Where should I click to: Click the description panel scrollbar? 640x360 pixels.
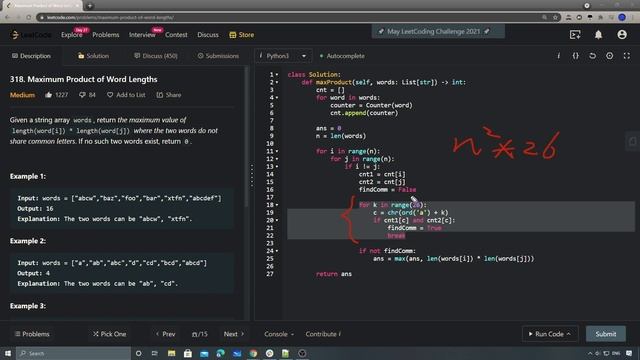click(246, 137)
